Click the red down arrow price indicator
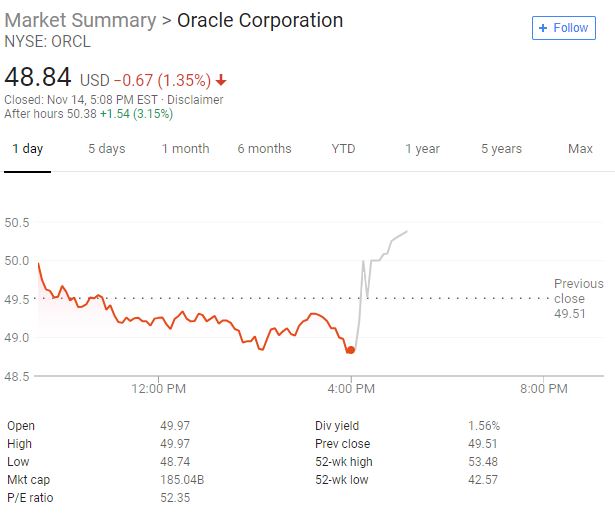The height and width of the screenshot is (516, 615). (x=221, y=80)
